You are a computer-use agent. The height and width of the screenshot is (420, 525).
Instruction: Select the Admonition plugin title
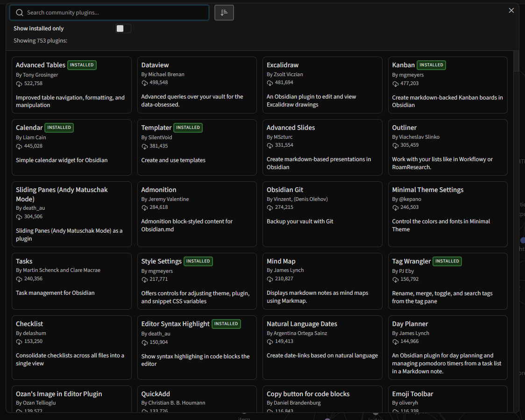(159, 190)
